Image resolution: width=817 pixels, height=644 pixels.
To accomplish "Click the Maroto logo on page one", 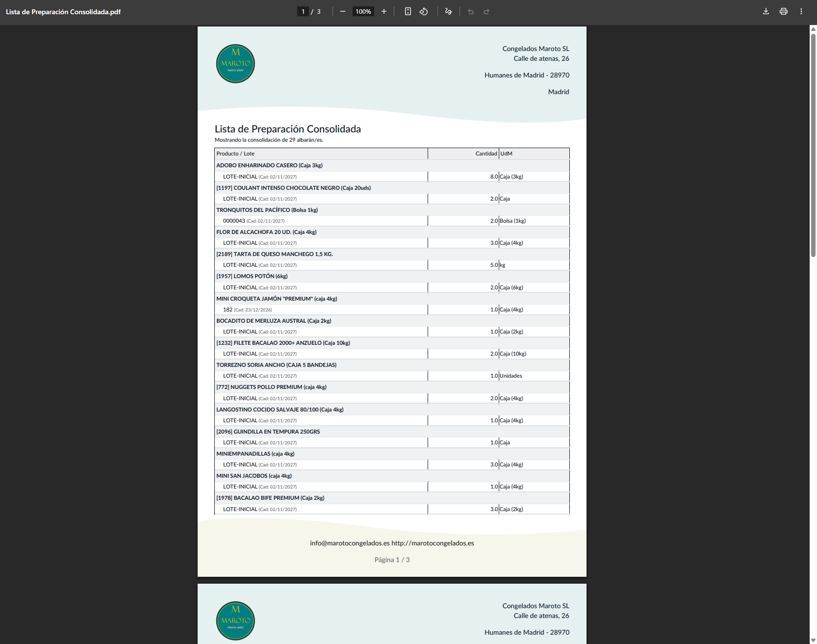I will [x=235, y=64].
